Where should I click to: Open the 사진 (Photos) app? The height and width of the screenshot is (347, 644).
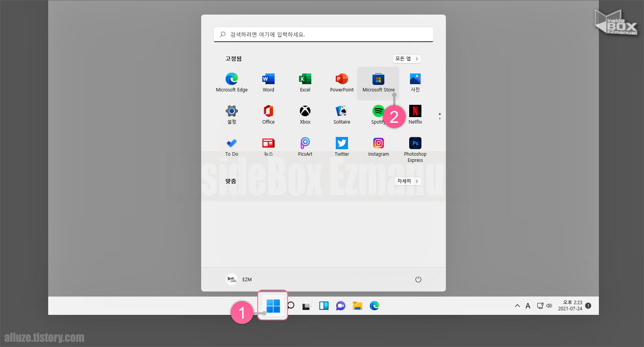click(415, 83)
